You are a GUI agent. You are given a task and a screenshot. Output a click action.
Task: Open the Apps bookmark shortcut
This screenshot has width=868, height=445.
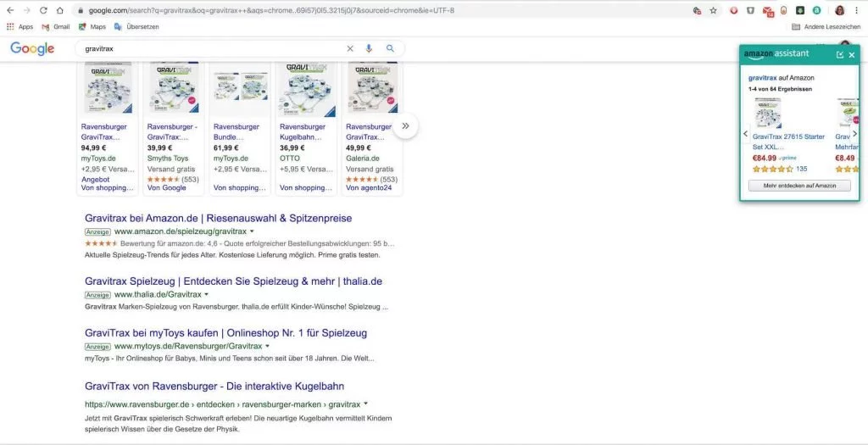[x=20, y=26]
